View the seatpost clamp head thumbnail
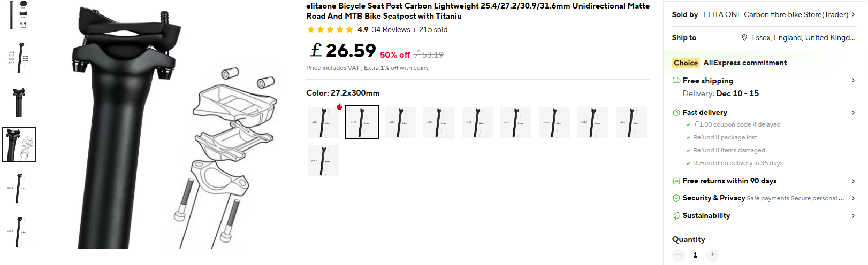The height and width of the screenshot is (265, 868). point(19,102)
